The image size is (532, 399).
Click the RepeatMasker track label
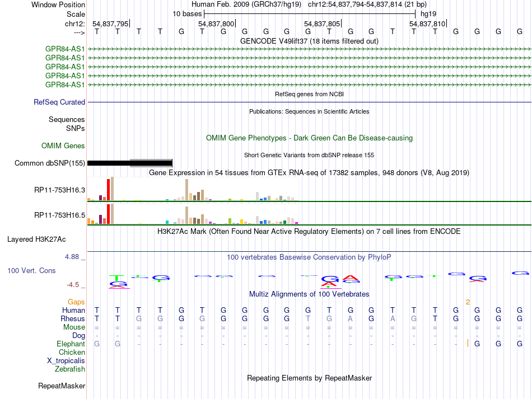(62, 386)
